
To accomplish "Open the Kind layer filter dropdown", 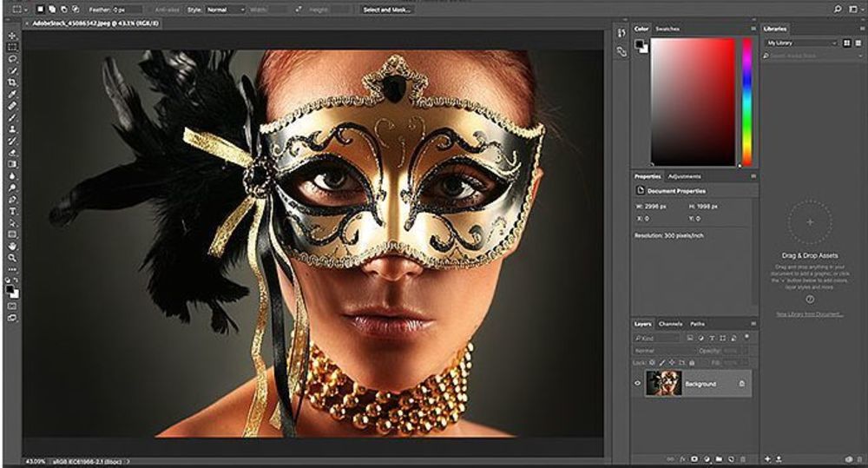I will [656, 338].
